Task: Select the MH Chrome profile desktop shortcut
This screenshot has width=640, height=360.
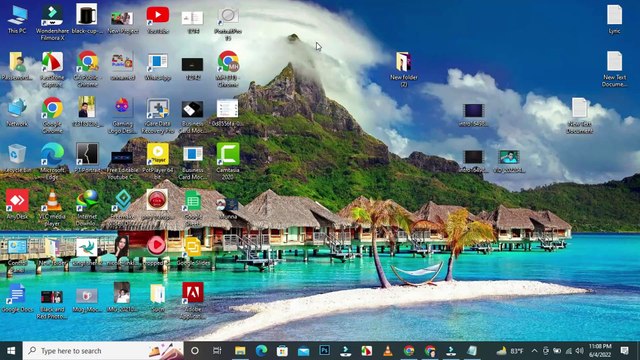Action: 228,69
